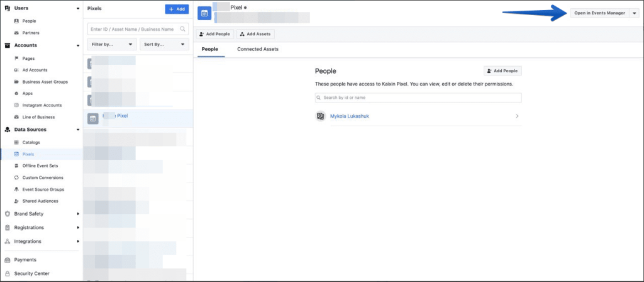Select the Pages flag icon
Viewport: 644px width, 282px height.
coord(16,58)
